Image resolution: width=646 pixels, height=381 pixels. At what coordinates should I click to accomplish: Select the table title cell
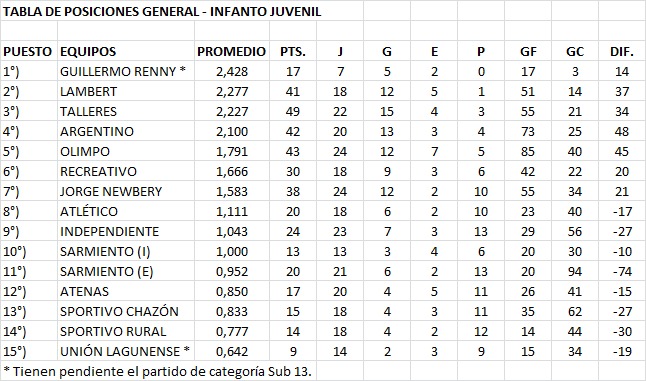(162, 11)
